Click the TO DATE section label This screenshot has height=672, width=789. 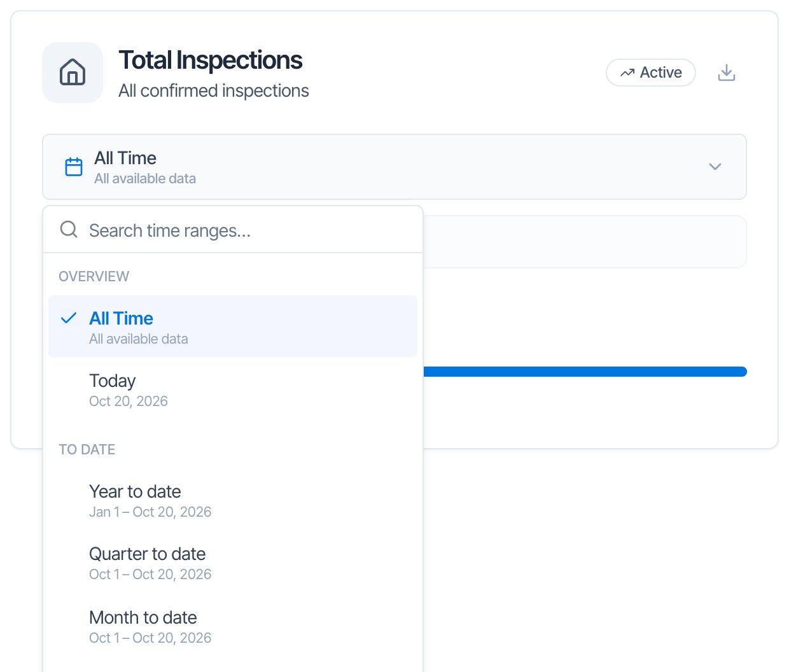[x=87, y=449]
